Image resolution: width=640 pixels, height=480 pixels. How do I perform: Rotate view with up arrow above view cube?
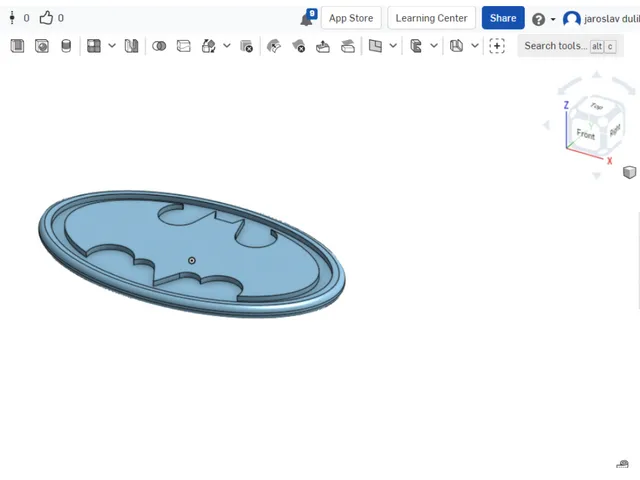[596, 75]
